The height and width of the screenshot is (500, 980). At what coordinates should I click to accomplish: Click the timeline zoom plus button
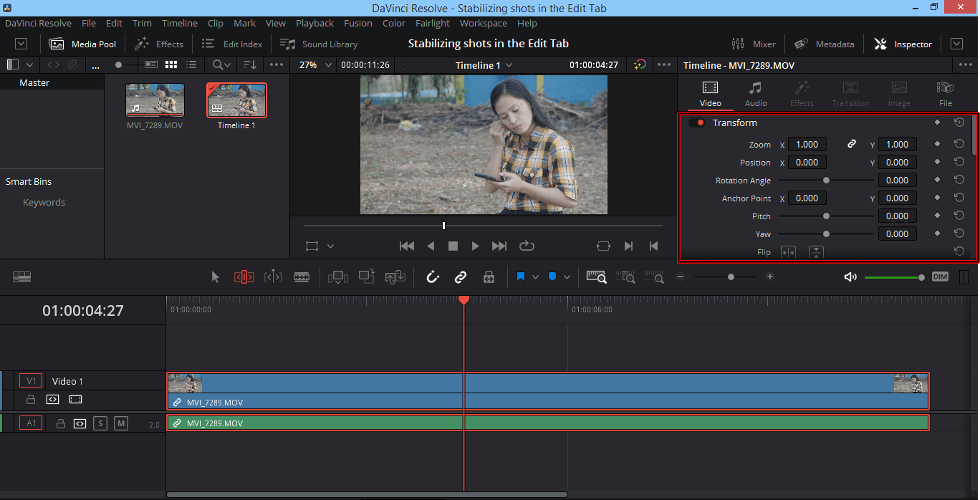tap(770, 277)
